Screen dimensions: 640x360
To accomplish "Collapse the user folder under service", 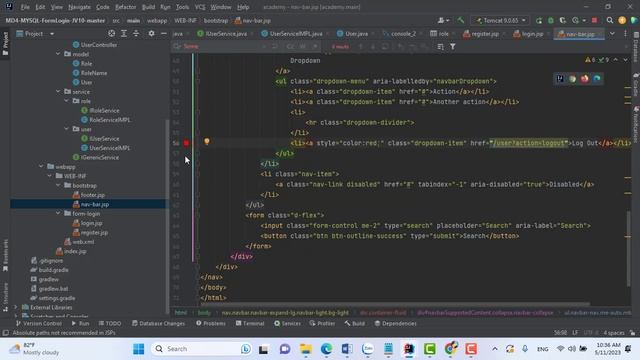I will (67, 129).
